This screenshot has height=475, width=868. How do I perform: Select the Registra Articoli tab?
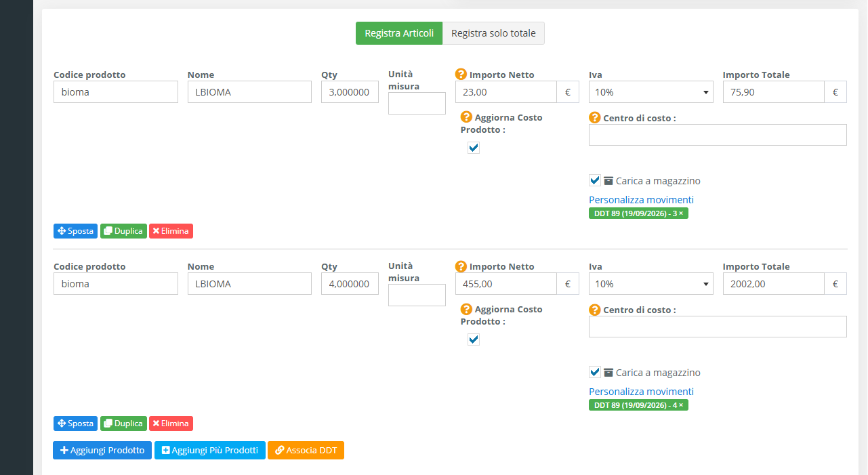(x=399, y=33)
